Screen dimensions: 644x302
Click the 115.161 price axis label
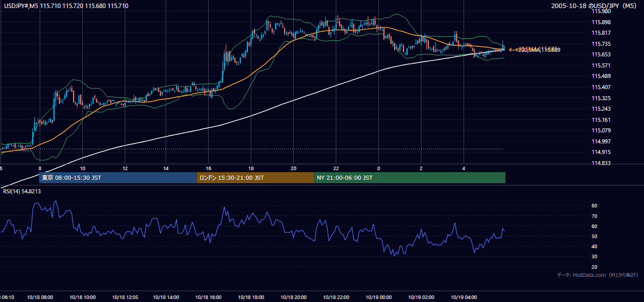pos(602,120)
